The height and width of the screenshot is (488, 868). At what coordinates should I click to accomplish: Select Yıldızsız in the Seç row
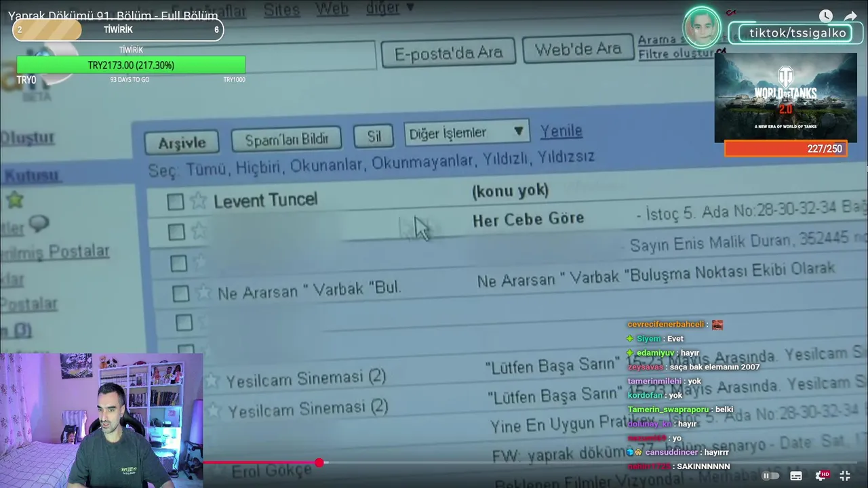point(566,157)
